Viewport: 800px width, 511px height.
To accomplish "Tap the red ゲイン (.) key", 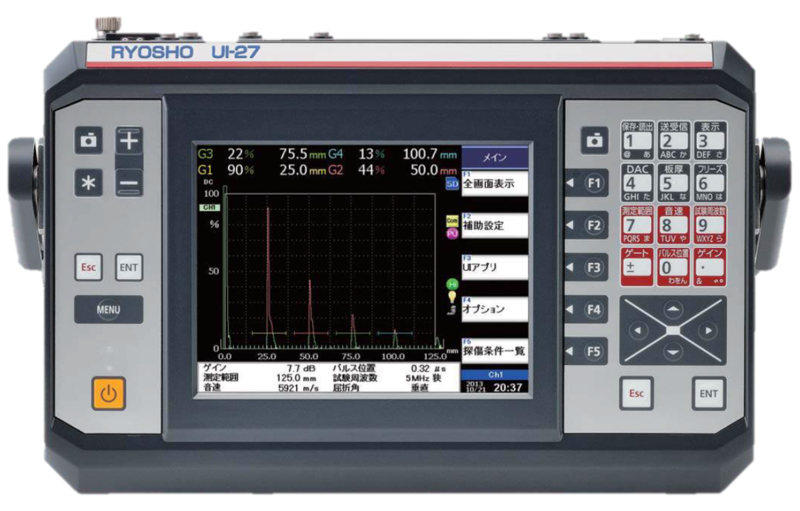I will coord(710,267).
